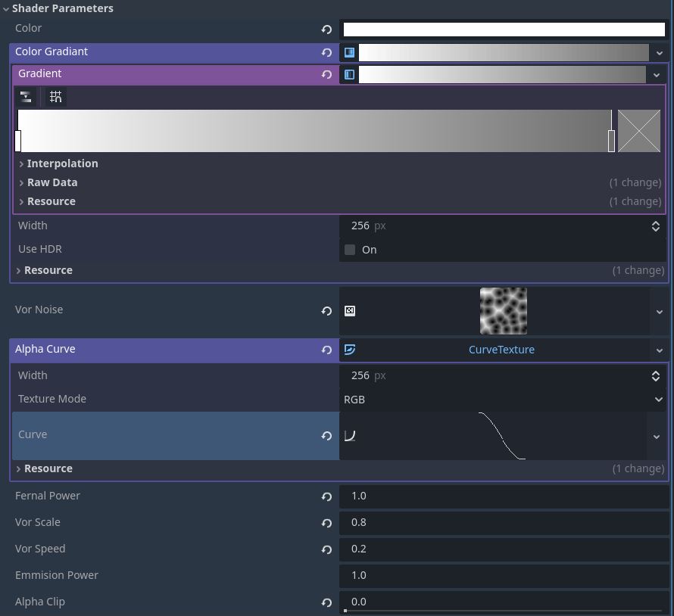Toggle gradient grid snap icon
The image size is (674, 616).
coord(56,97)
